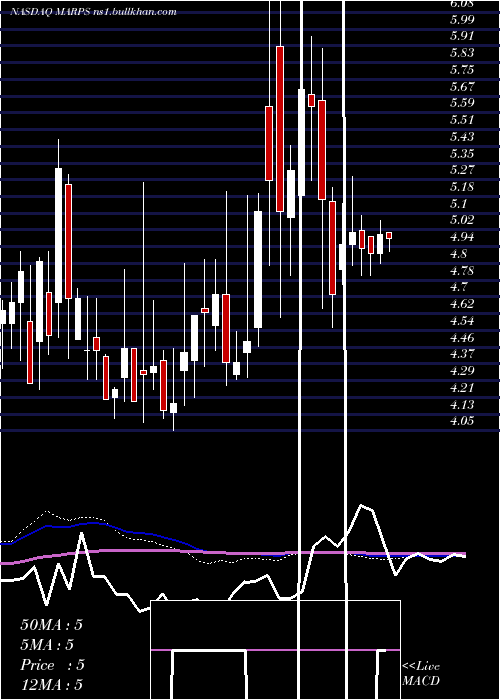The width and height of the screenshot is (500, 700).
Task: Click the 5.67 price axis label
Action: coord(462,87)
